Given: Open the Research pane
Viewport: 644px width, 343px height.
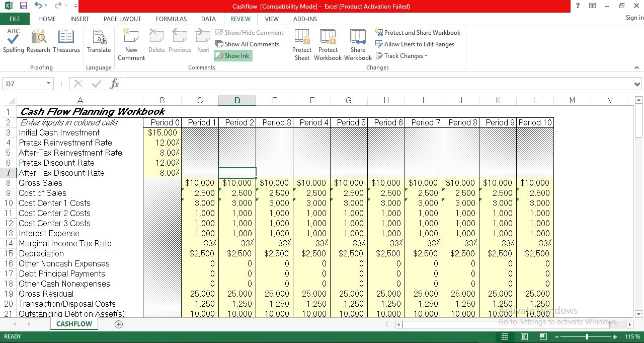Looking at the screenshot, I should 38,43.
